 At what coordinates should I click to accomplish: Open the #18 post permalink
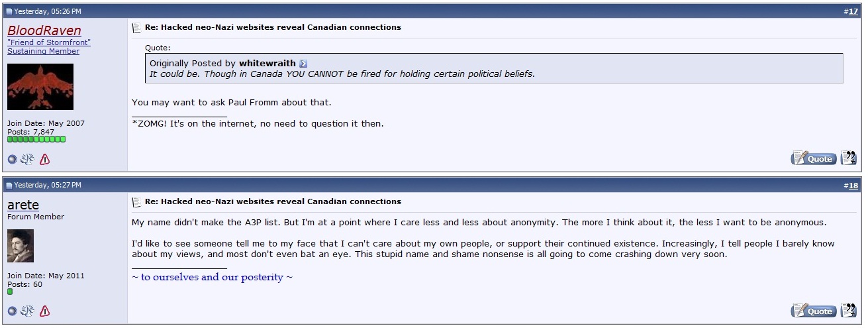pyautogui.click(x=853, y=186)
